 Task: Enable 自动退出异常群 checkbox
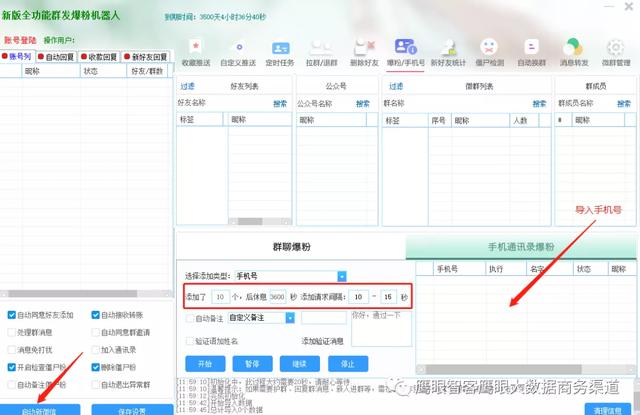click(96, 384)
